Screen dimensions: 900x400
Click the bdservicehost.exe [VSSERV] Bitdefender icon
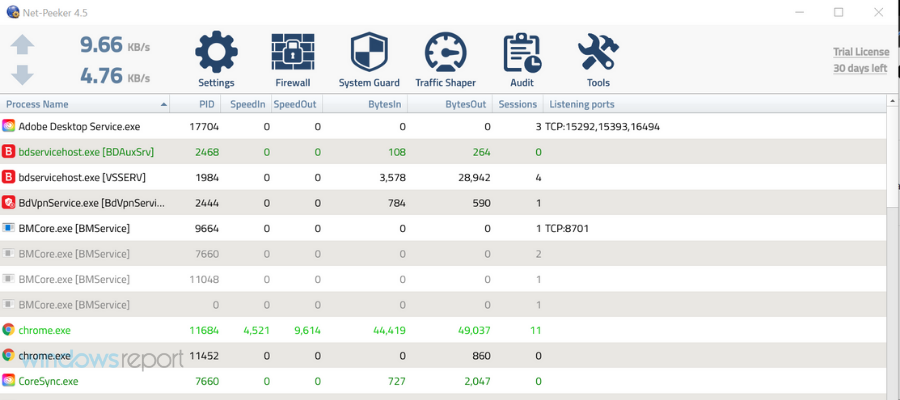tap(8, 177)
